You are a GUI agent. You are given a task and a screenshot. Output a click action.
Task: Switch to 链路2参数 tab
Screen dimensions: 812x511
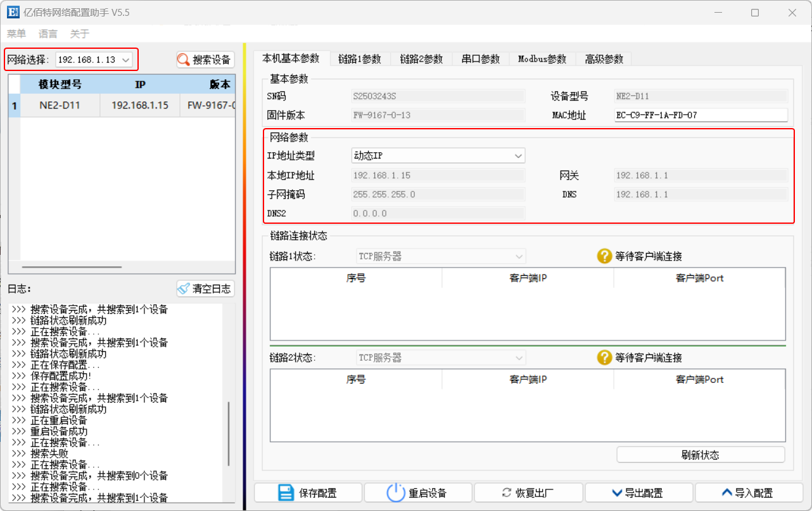[x=421, y=59]
